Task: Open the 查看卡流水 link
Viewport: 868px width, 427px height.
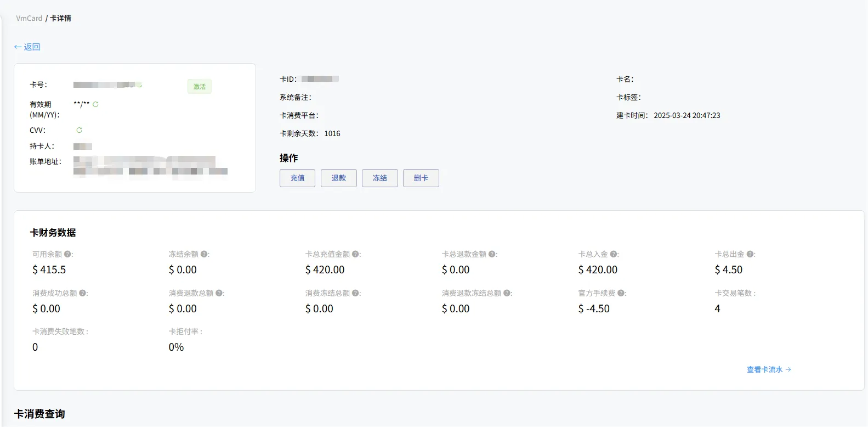Action: (768, 369)
